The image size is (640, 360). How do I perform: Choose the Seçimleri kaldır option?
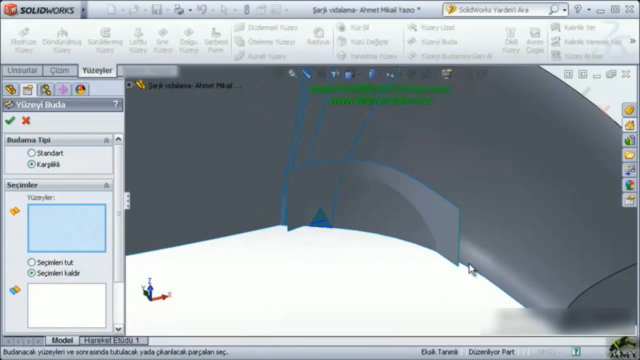click(31, 273)
